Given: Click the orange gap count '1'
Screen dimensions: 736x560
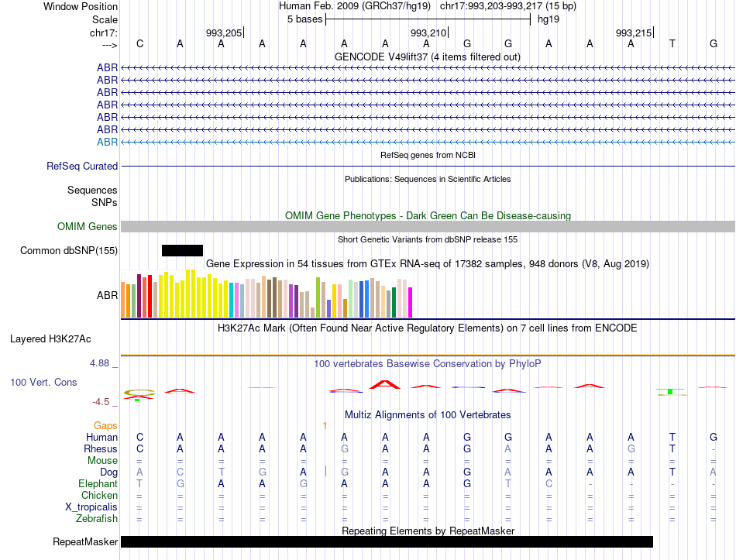Looking at the screenshot, I should [x=325, y=426].
